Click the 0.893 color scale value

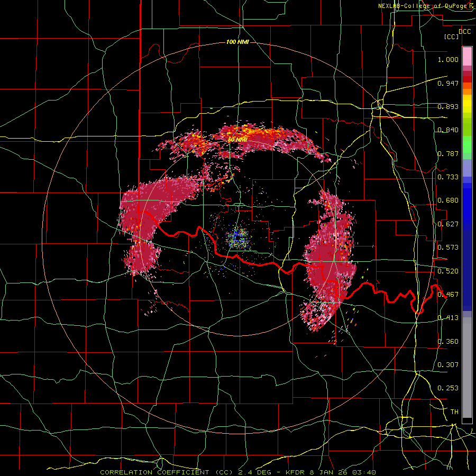tap(448, 106)
